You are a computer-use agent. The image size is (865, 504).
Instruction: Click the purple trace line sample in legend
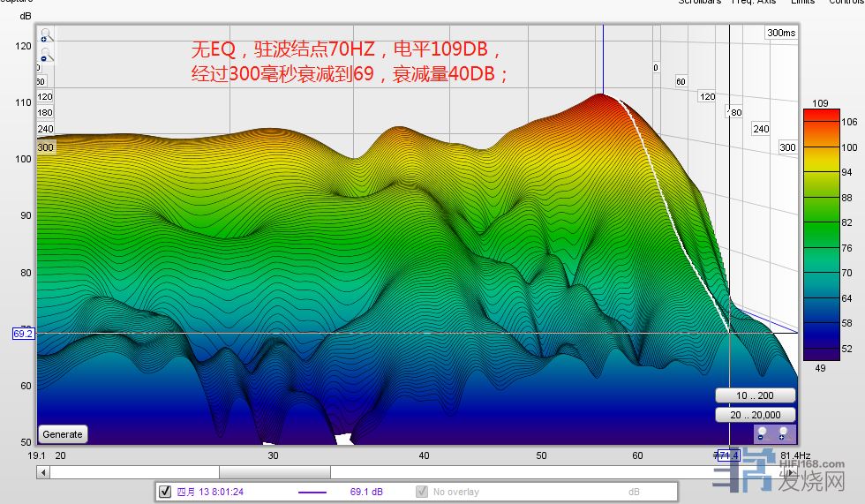click(312, 492)
